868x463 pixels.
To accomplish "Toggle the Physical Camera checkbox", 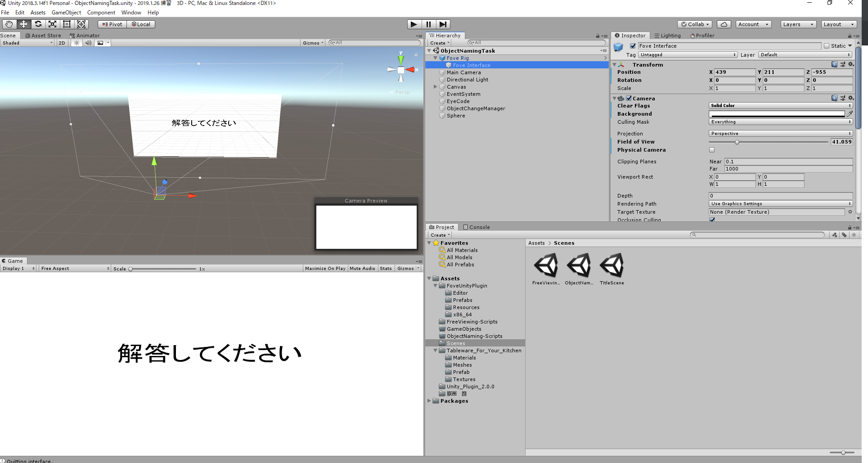I will tap(711, 150).
